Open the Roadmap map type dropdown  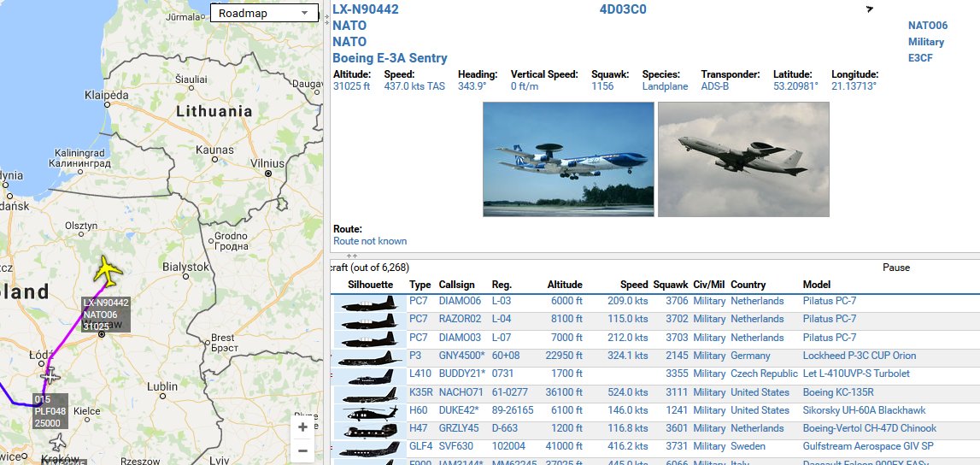(264, 13)
